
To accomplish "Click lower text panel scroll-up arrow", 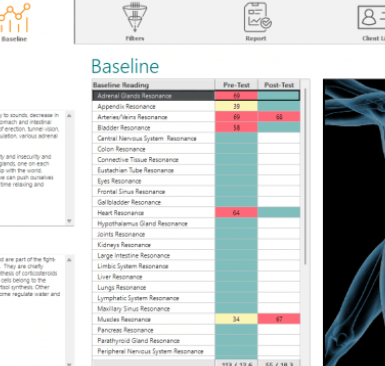I will [x=69, y=260].
